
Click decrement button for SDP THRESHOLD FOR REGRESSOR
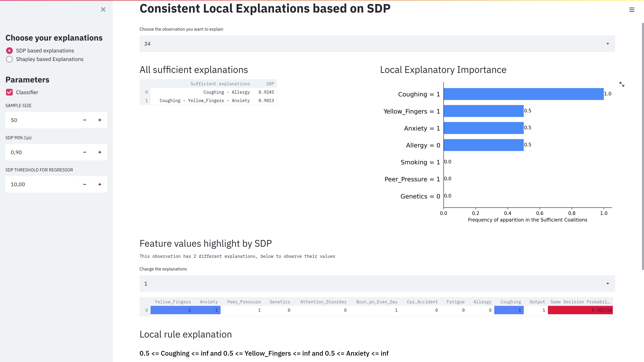85,184
